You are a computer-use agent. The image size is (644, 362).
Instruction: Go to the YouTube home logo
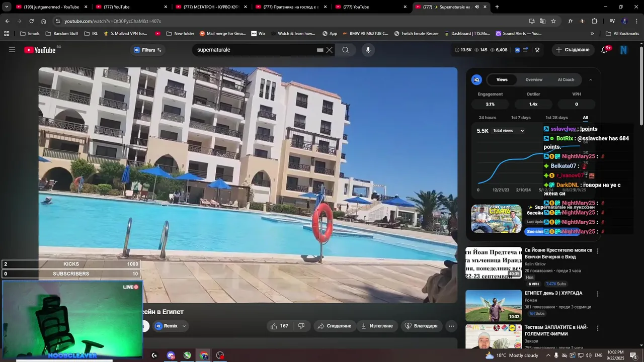pyautogui.click(x=40, y=50)
